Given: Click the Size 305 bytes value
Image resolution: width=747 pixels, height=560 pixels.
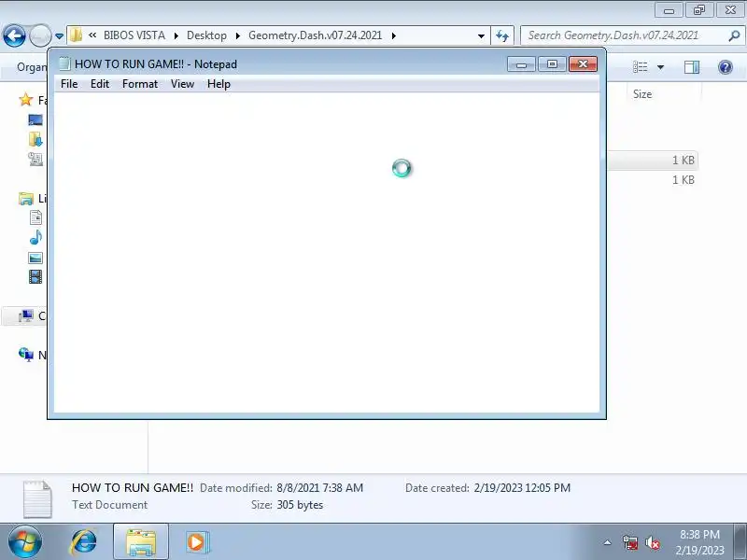Looking at the screenshot, I should point(300,505).
